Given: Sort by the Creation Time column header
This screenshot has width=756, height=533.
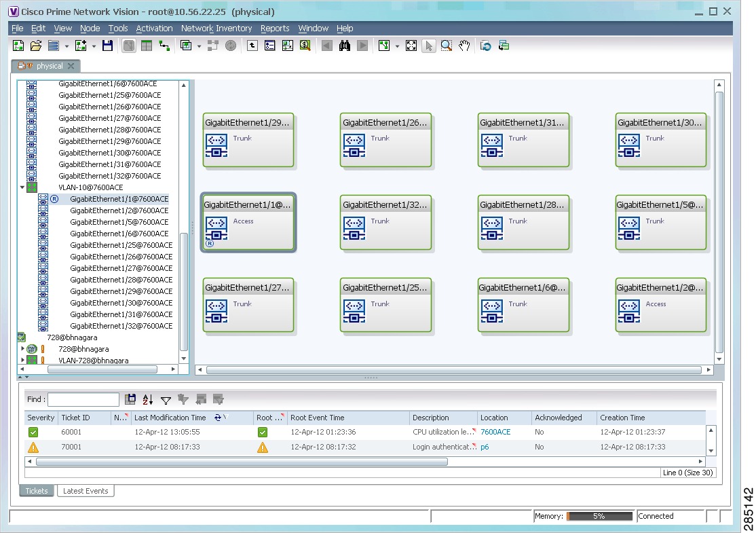Looking at the screenshot, I should point(651,418).
